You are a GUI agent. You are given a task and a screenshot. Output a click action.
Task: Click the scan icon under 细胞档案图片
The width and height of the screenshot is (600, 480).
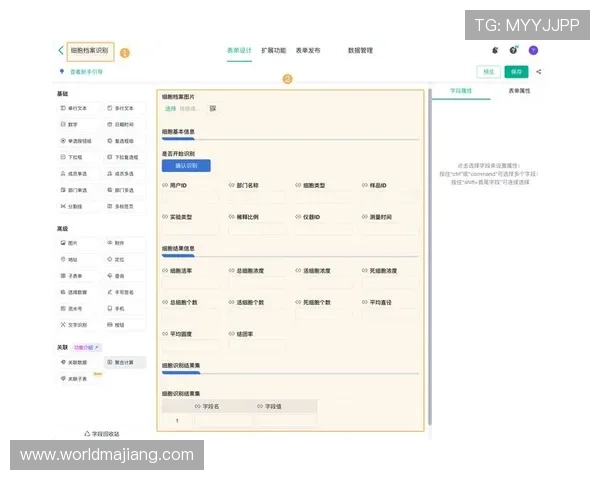pos(213,109)
